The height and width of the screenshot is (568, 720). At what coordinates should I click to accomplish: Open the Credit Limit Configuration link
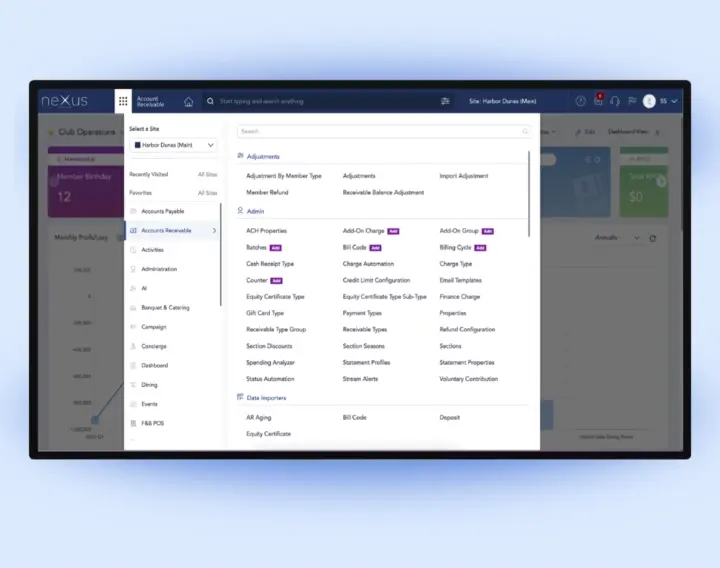376,280
